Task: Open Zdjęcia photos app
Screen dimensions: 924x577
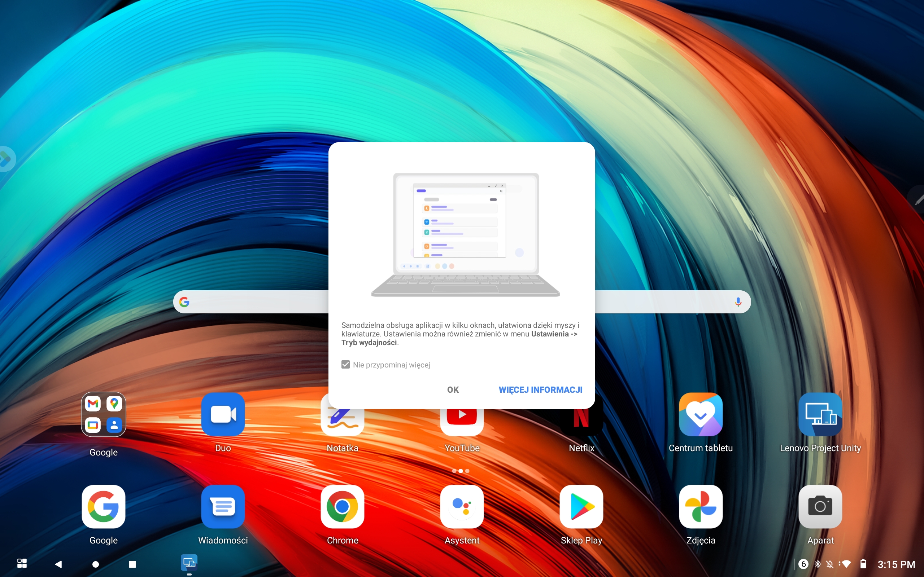Action: point(701,507)
